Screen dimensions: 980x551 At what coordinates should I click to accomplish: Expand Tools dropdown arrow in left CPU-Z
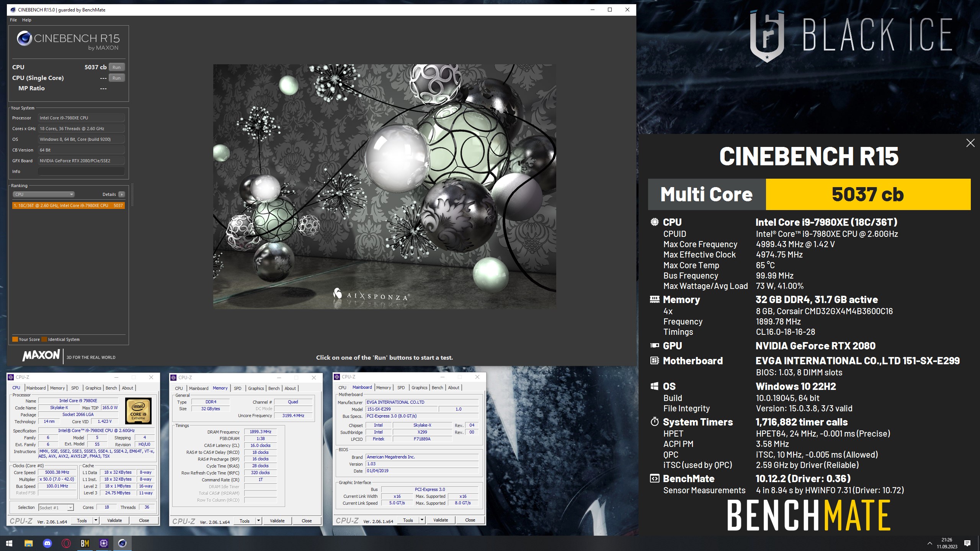point(96,521)
